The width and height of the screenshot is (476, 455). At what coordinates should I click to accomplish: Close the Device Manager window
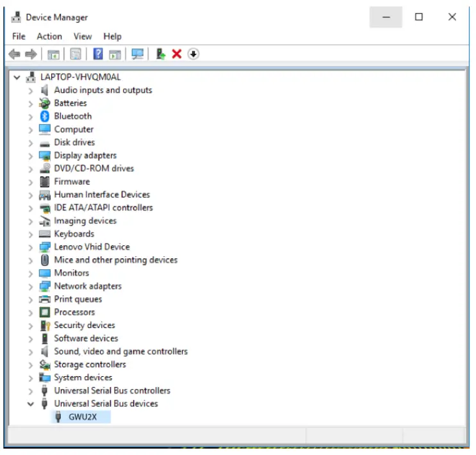(x=452, y=17)
